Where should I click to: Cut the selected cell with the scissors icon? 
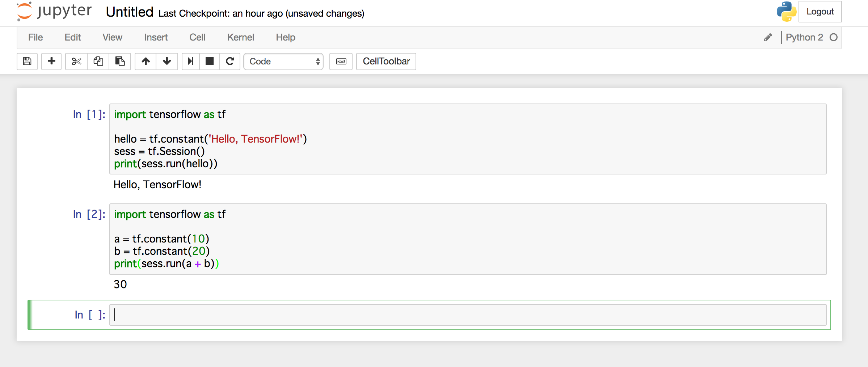[x=76, y=61]
